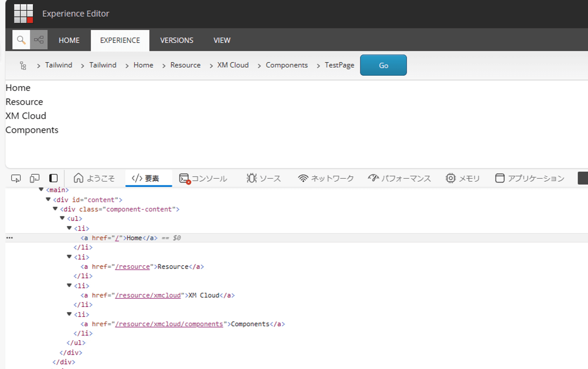Open the ribbon search magnifier icon
Screen dimensions: 588x369
21,40
